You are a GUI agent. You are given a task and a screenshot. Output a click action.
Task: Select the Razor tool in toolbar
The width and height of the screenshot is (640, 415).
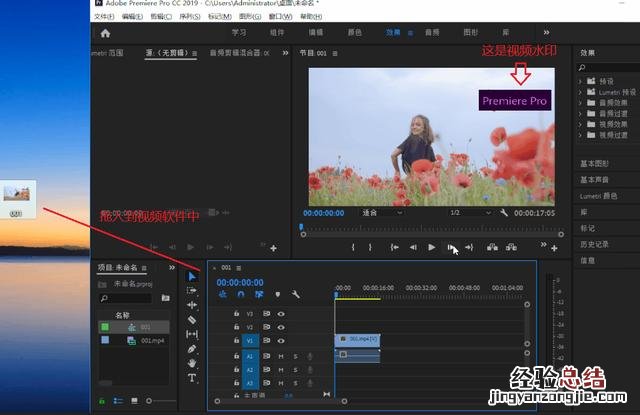[x=192, y=319]
